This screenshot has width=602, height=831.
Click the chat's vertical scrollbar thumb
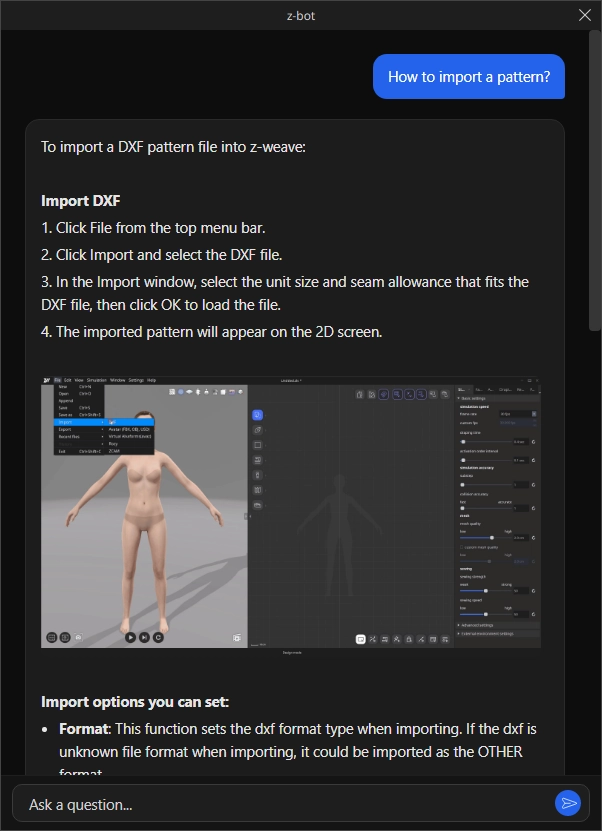pyautogui.click(x=595, y=180)
